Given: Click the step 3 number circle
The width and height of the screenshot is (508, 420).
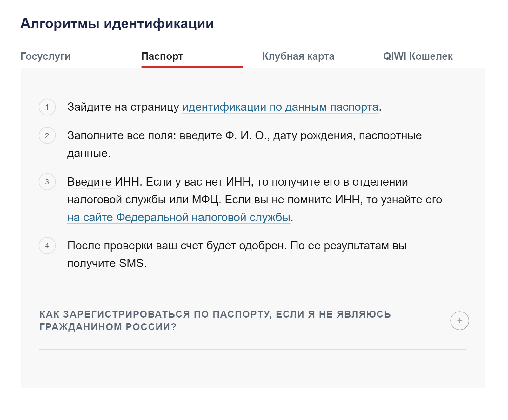Looking at the screenshot, I should 47,182.
